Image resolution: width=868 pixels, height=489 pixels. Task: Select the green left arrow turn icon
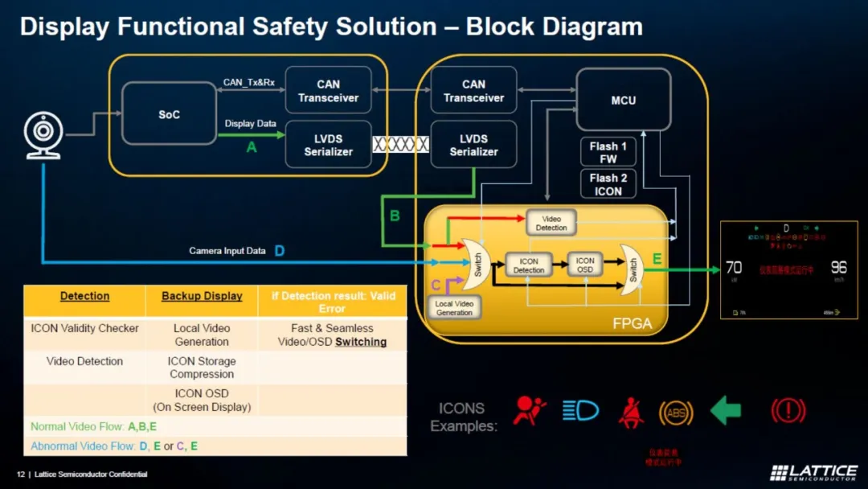coord(726,410)
